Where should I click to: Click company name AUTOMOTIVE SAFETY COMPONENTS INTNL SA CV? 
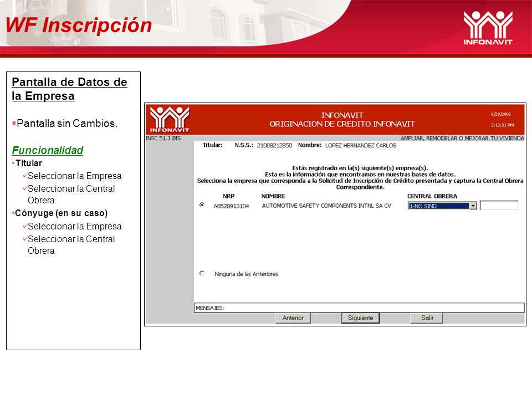pos(326,206)
